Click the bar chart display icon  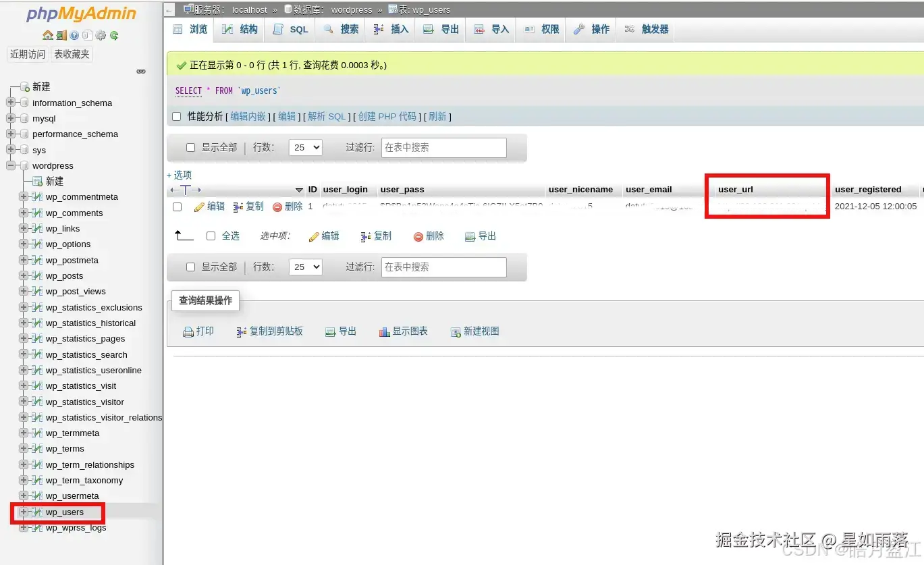(385, 331)
